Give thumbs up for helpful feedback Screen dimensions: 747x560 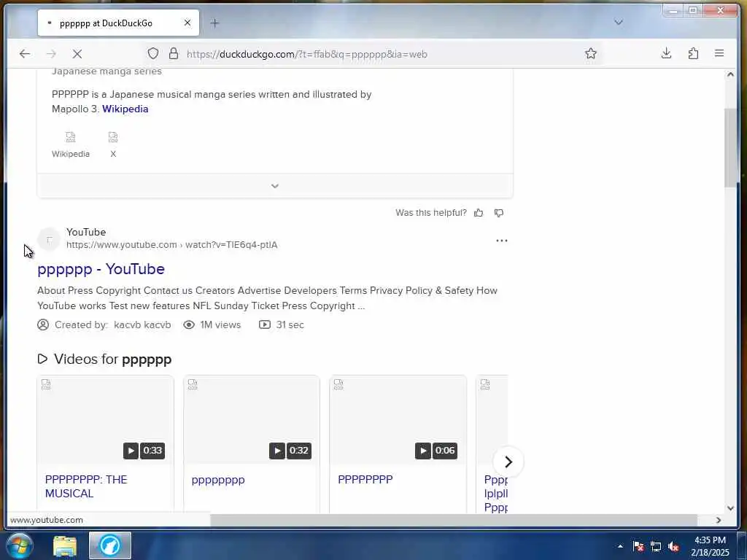(x=479, y=213)
